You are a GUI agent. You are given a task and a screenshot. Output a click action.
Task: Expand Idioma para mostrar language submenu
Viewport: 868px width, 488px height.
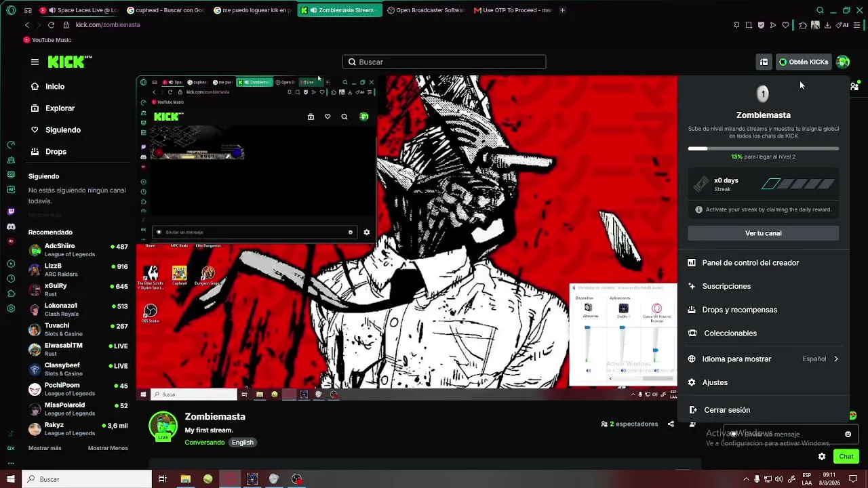(x=764, y=359)
